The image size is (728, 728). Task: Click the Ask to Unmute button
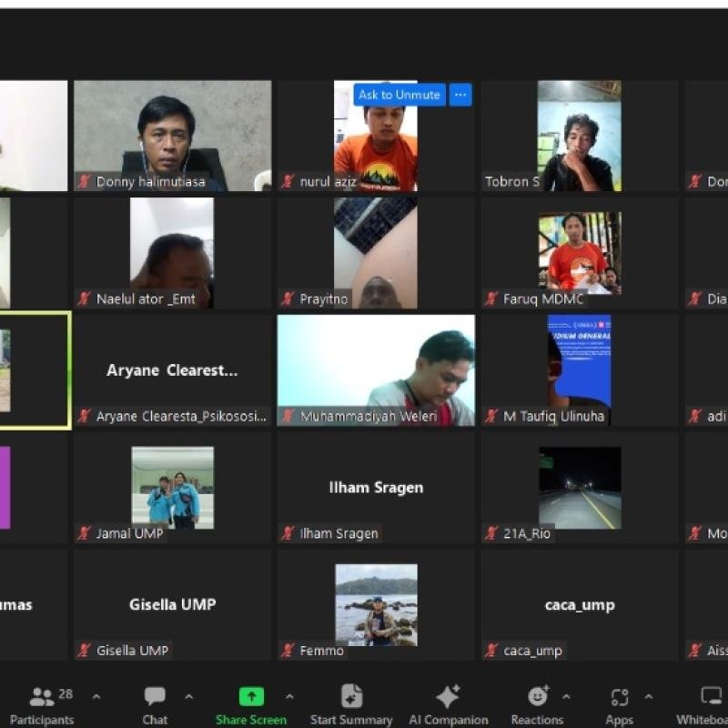[399, 95]
